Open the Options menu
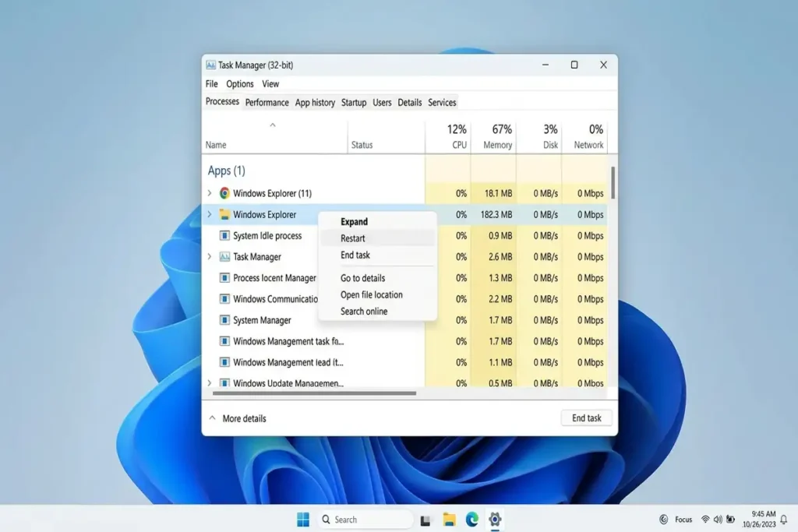Viewport: 798px width, 532px height. [240, 84]
